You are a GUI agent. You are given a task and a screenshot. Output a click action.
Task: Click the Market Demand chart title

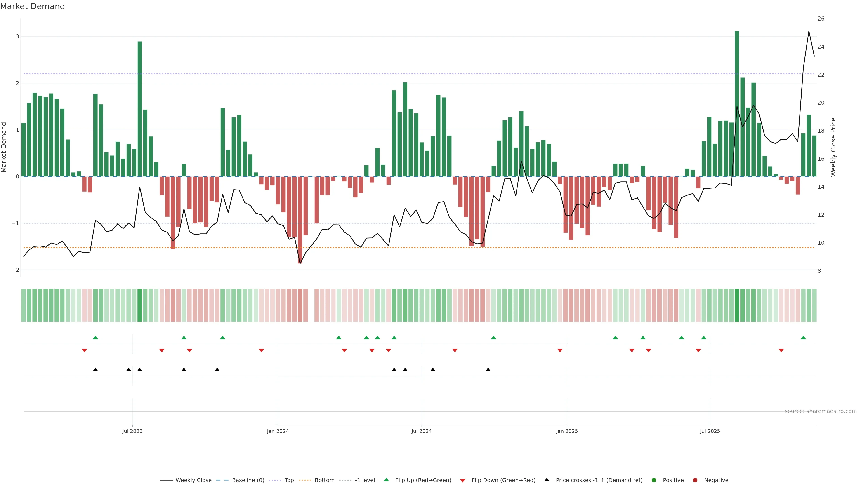pos(32,6)
